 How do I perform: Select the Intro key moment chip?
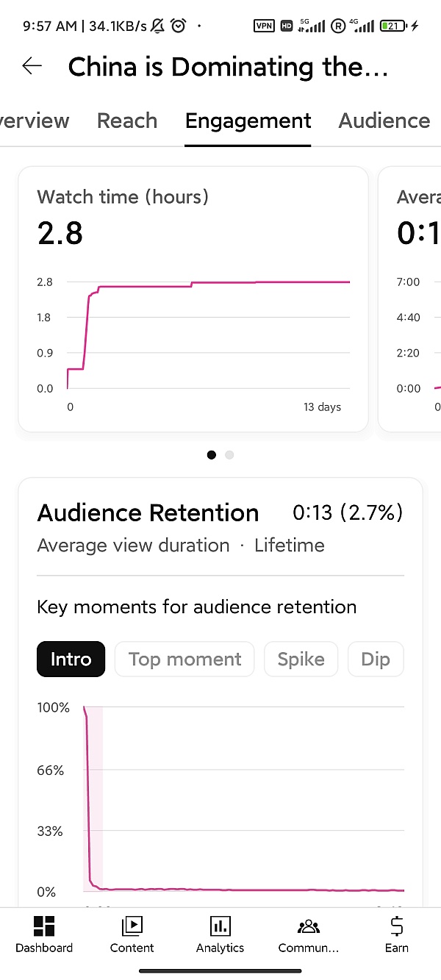[x=71, y=659]
